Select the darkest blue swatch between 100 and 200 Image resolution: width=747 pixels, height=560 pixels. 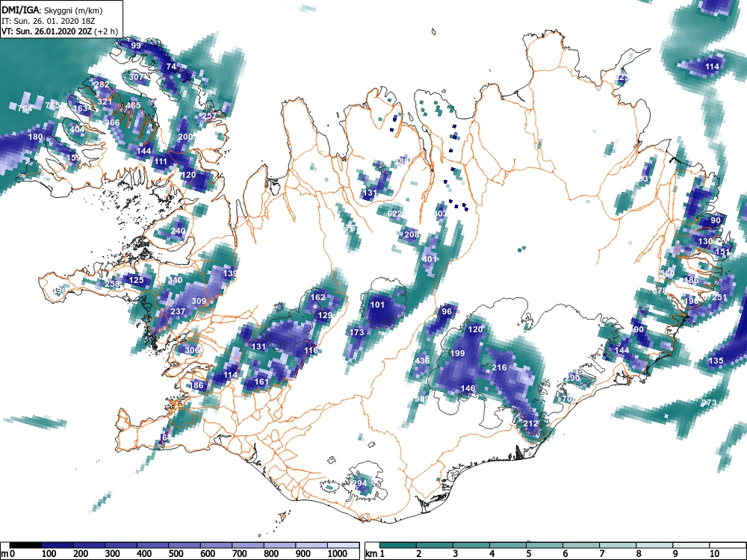pyautogui.click(x=58, y=545)
